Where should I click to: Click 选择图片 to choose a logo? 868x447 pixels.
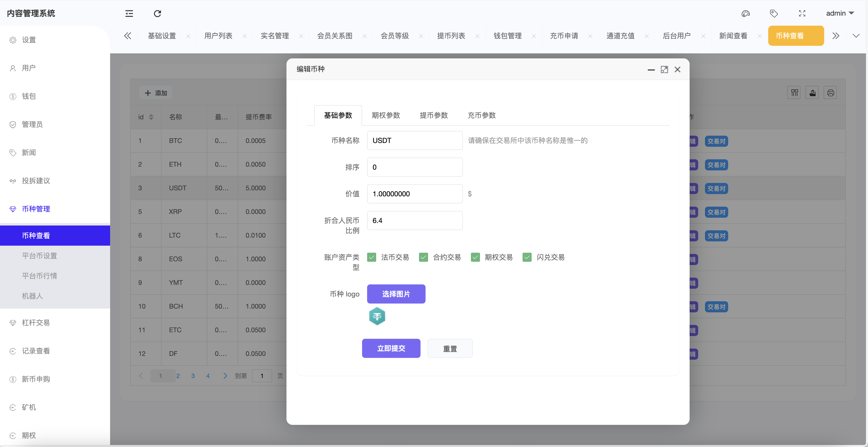396,294
